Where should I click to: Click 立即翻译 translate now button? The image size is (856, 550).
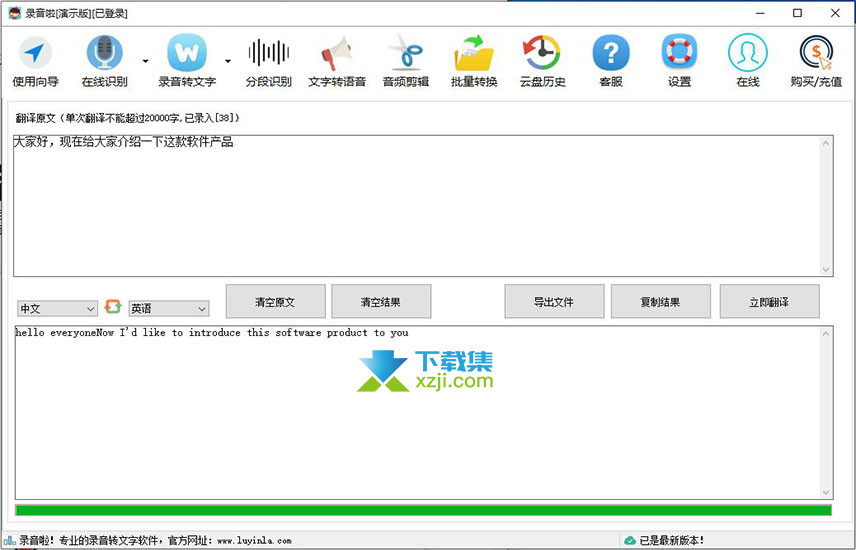(769, 301)
